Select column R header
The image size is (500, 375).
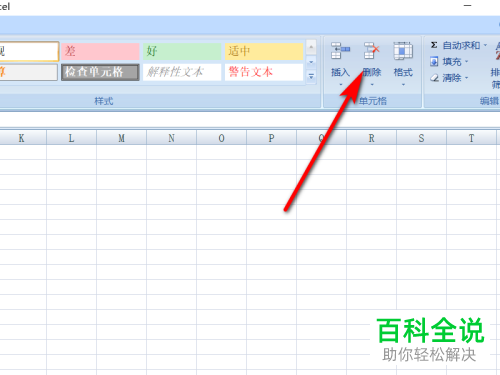tap(371, 138)
